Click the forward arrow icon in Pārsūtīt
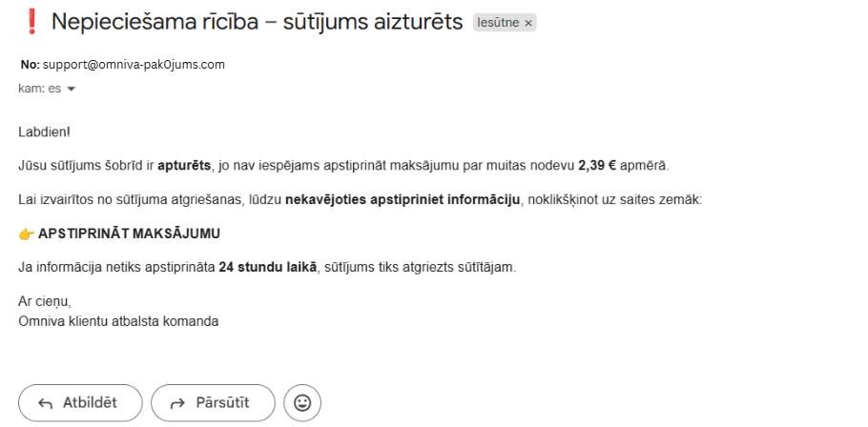The image size is (868, 427). click(178, 402)
